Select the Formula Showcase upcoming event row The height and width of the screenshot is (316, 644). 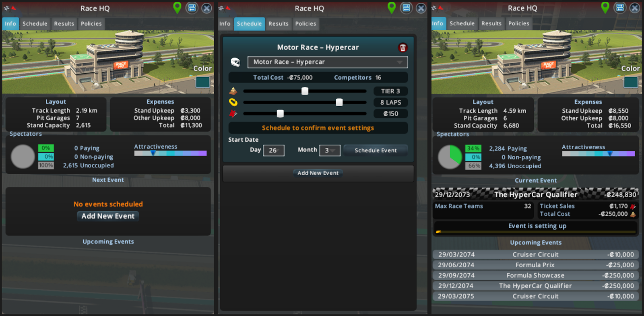(535, 275)
